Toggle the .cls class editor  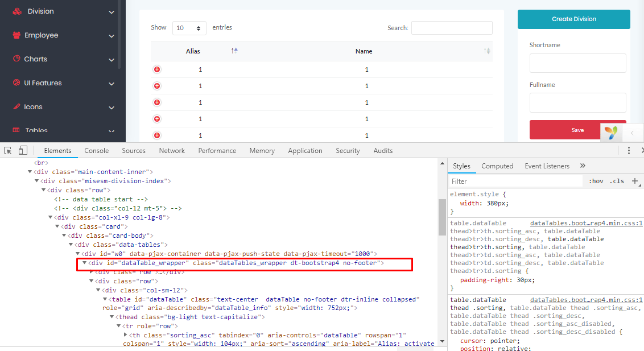pos(617,181)
